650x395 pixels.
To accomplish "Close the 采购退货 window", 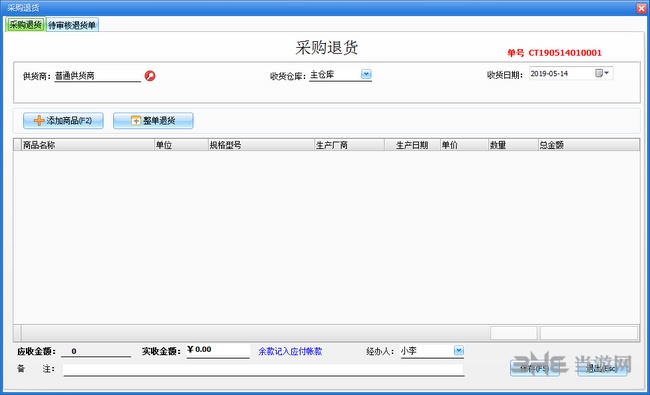I will [x=641, y=8].
